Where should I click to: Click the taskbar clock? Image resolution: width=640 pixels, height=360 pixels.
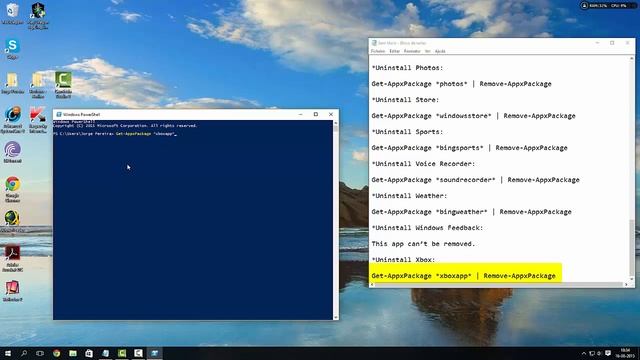(625, 353)
